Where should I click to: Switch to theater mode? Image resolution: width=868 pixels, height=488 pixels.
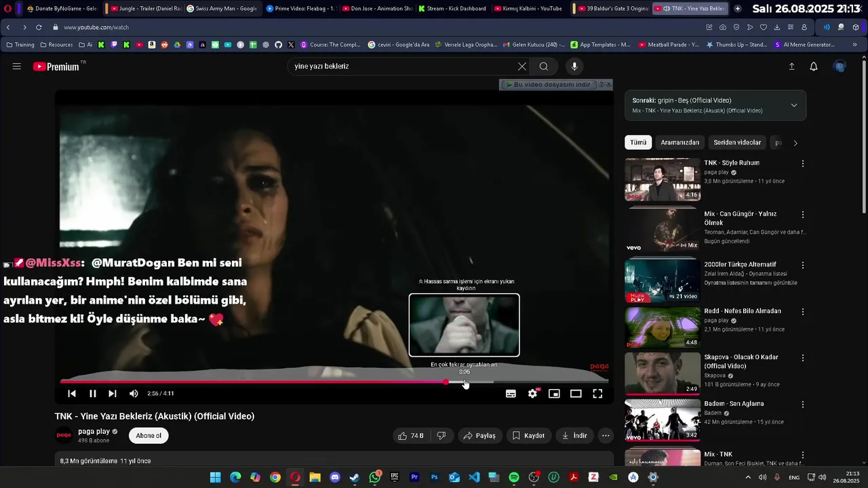[576, 393]
